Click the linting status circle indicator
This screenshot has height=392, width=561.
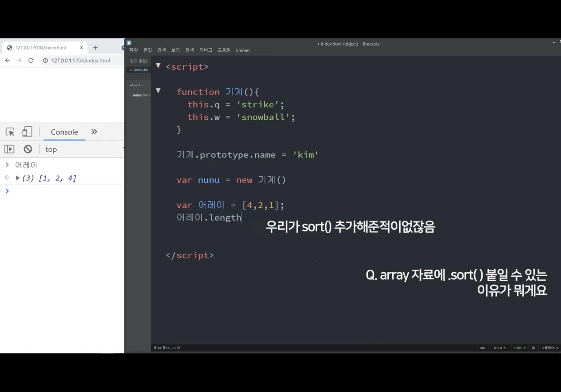(533, 348)
